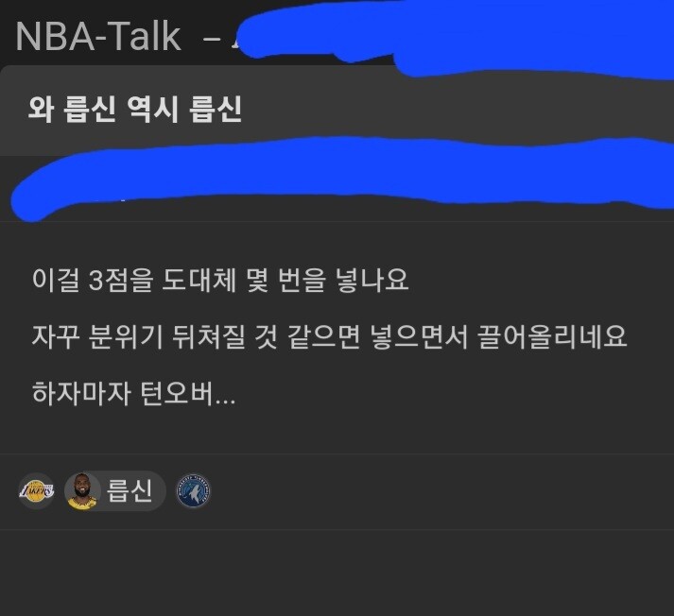Screen dimensions: 674x616
Task: Select the 릅신 tag label text
Action: [130, 490]
